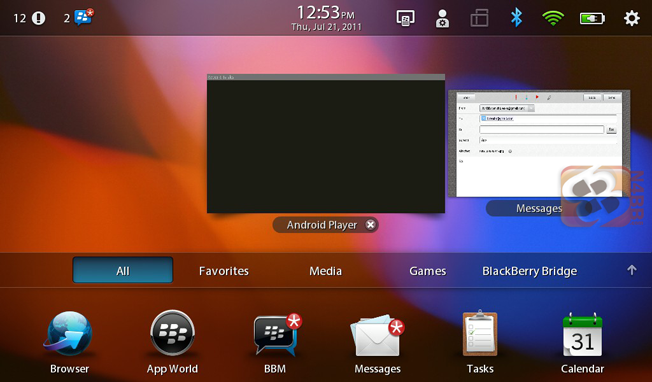Tap the presentation display mode icon
Image resolution: width=652 pixels, height=382 pixels.
405,18
